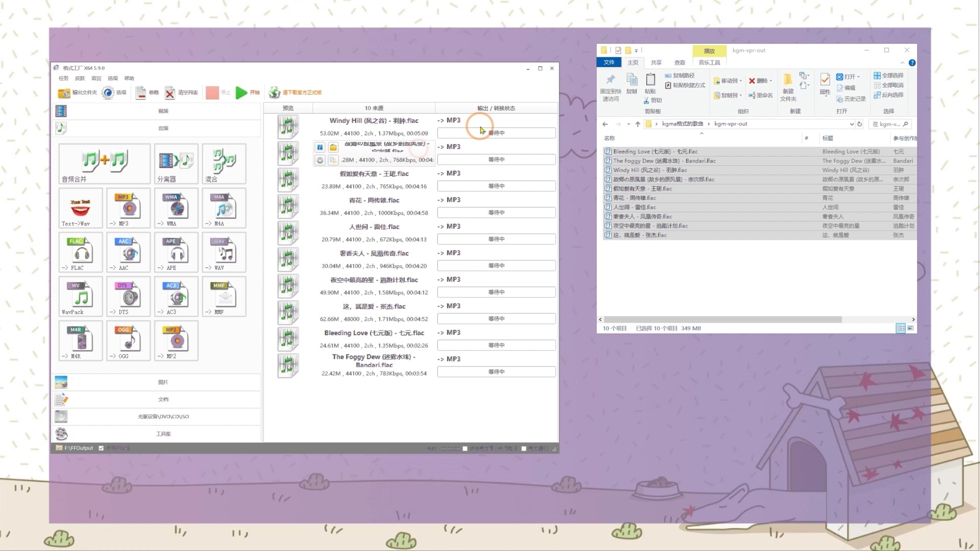980x551 pixels.
Task: Click the clear list (清空列表) toolbar icon
Action: tap(170, 93)
